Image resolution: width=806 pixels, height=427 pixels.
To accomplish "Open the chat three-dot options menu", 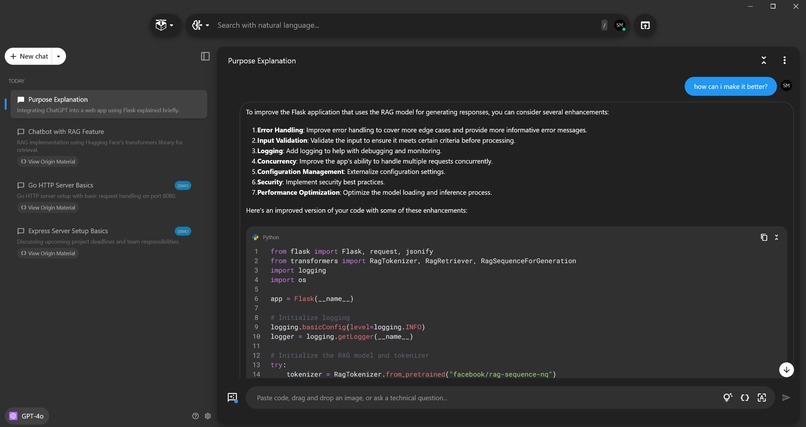I will (x=784, y=61).
